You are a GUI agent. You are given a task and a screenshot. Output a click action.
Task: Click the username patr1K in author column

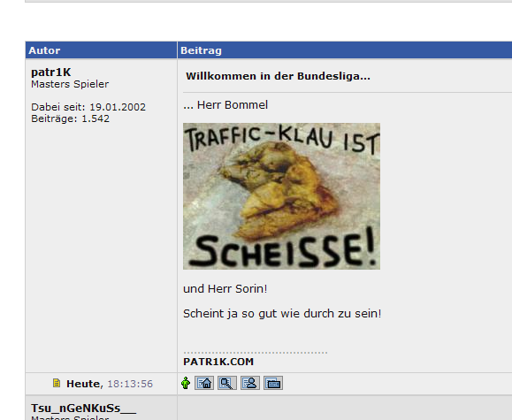(x=51, y=73)
